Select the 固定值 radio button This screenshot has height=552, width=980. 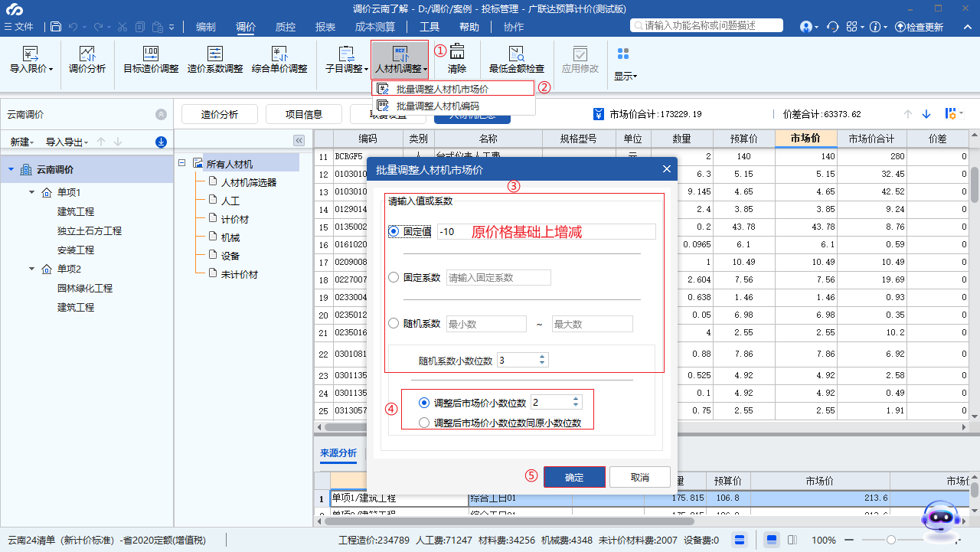[x=392, y=231]
